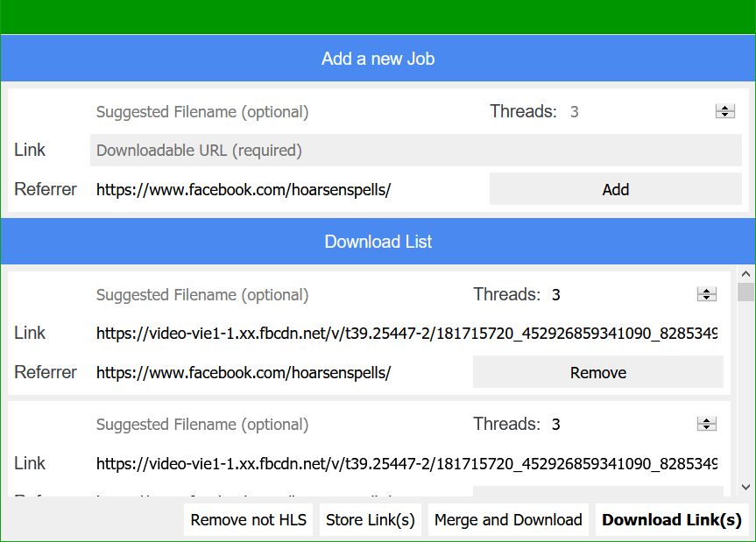Click the Referrer field in Add a new Job

tap(280, 189)
